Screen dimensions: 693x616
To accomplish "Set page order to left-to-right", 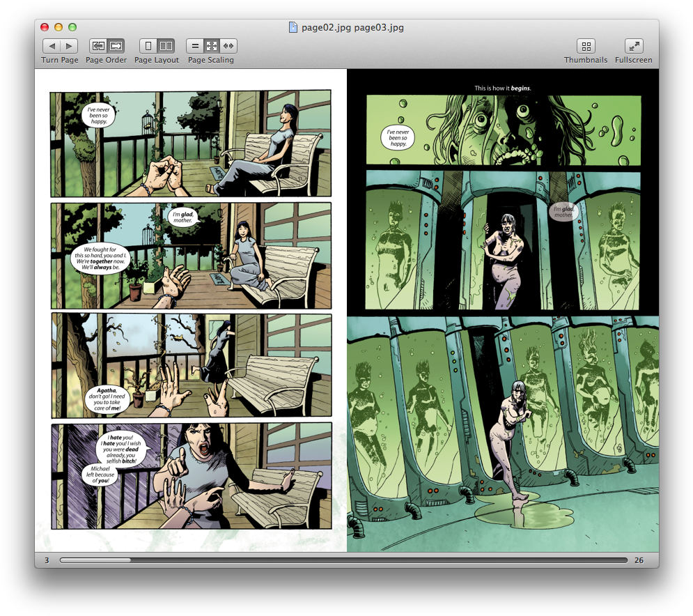I will pyautogui.click(x=116, y=46).
